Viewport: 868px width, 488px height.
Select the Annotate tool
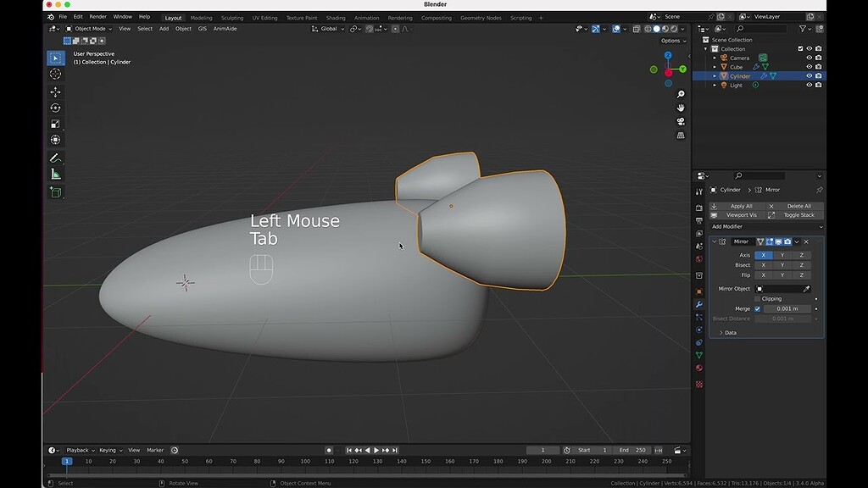(55, 158)
